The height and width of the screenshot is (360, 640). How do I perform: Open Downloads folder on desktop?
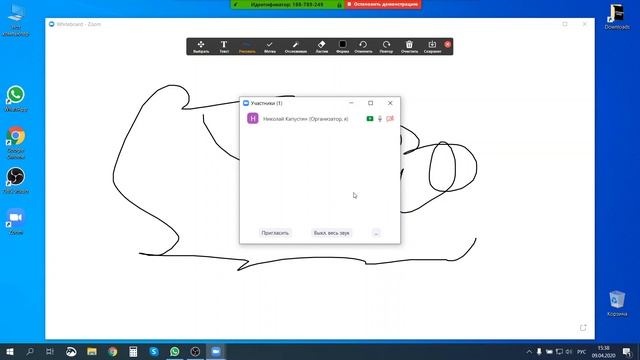pos(617,16)
